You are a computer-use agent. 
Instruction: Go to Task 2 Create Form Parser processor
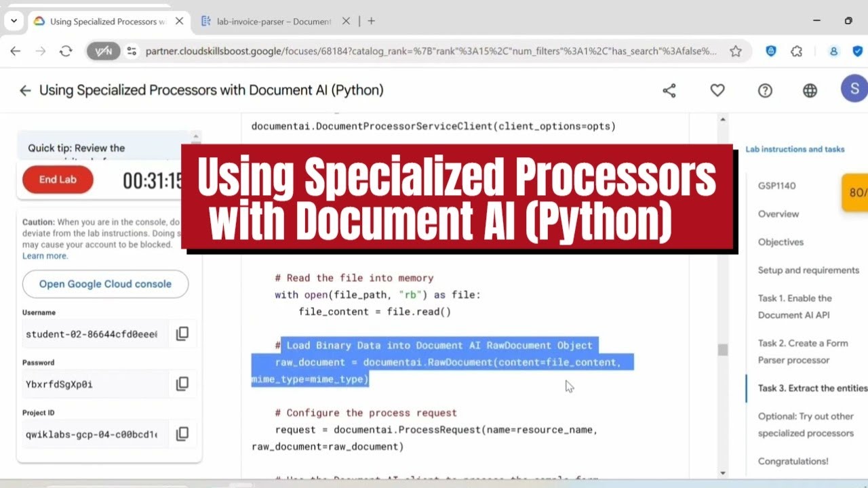tap(803, 351)
